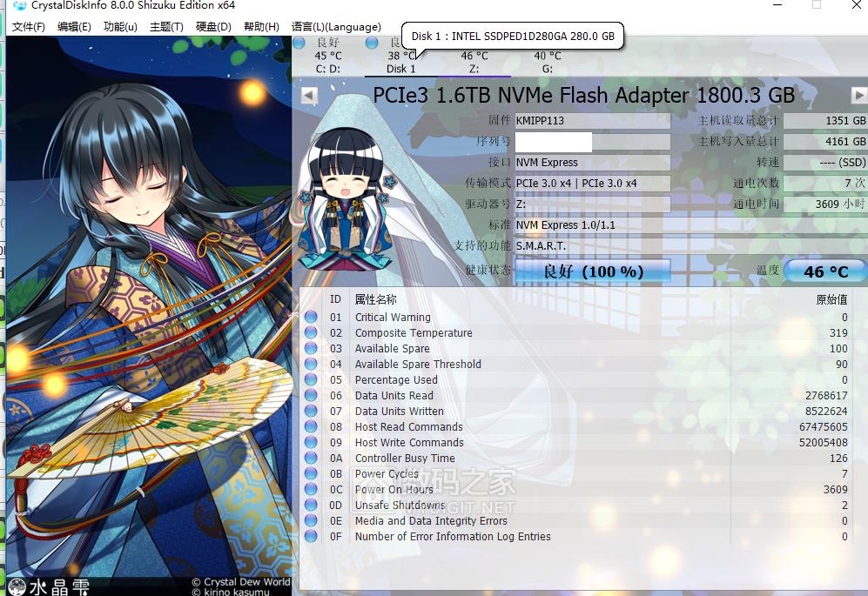Select the Z: disk tab
Image resolution: width=868 pixels, height=596 pixels.
click(x=474, y=62)
